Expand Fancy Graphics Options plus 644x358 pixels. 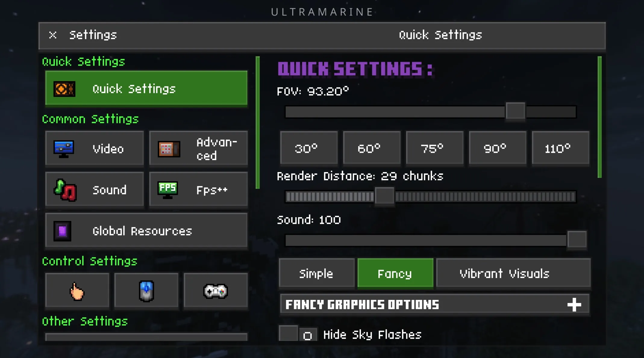tap(574, 305)
